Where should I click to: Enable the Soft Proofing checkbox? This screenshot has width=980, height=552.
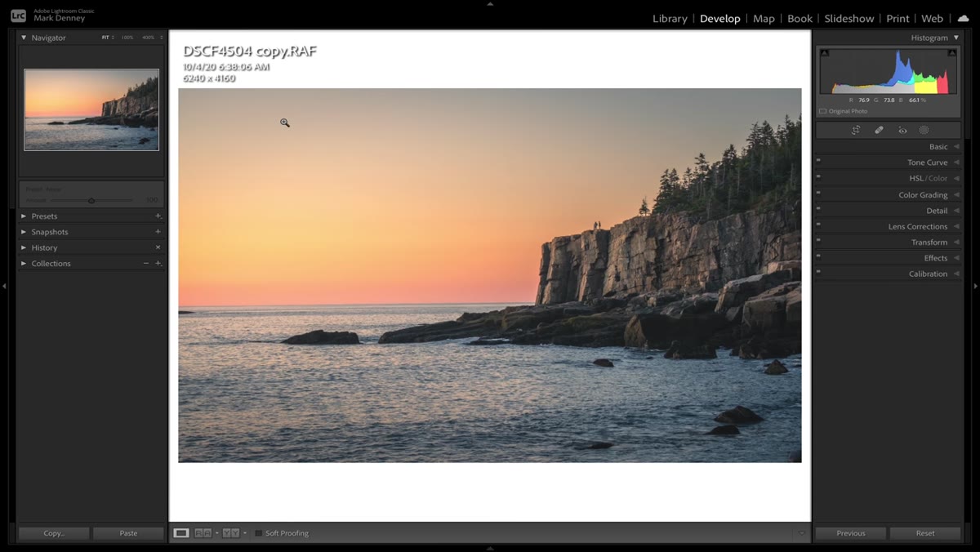[259, 533]
